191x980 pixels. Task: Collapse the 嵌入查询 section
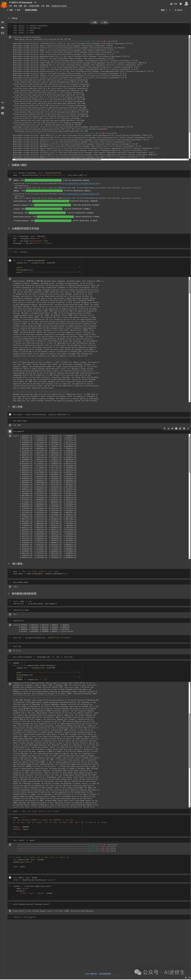pos(9,564)
